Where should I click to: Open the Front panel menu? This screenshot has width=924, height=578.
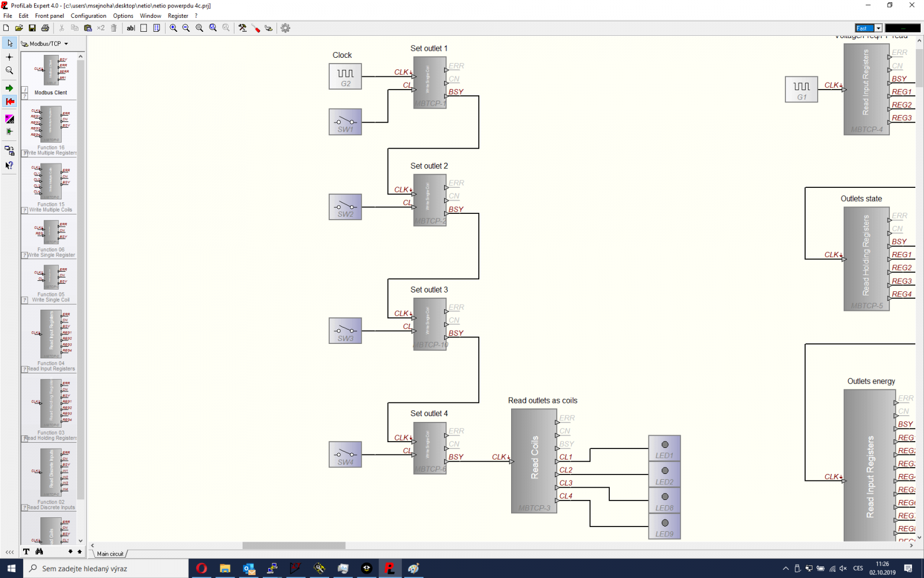point(49,16)
